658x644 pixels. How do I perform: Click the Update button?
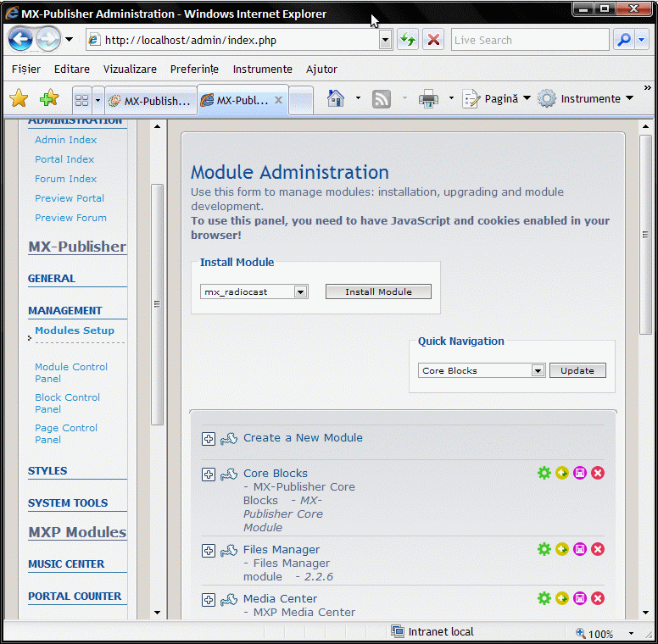point(577,370)
